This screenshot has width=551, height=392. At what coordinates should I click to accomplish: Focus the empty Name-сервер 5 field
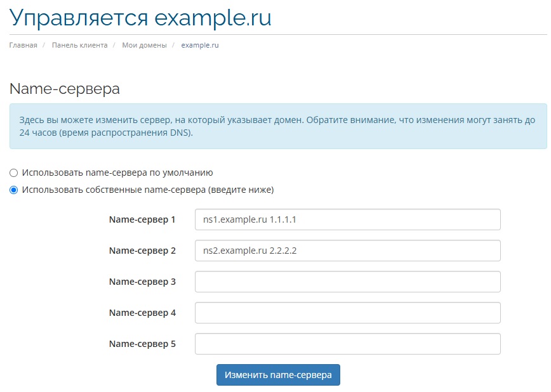pyautogui.click(x=347, y=344)
